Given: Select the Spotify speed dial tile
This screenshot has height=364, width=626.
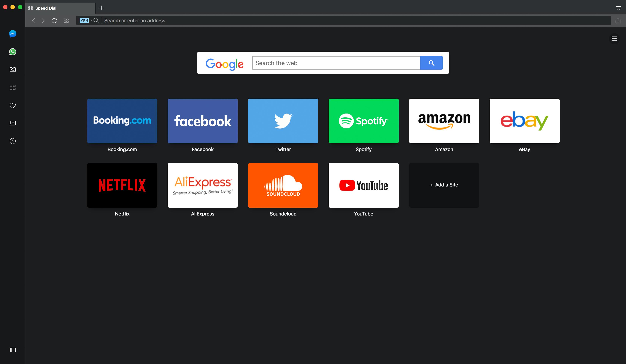Looking at the screenshot, I should point(363,120).
